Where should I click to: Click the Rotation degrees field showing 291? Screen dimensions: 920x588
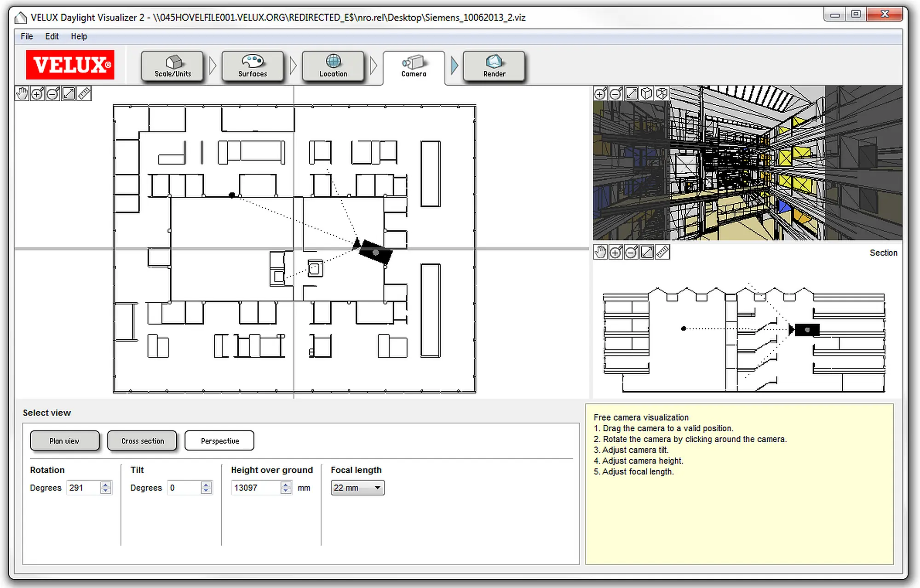84,487
